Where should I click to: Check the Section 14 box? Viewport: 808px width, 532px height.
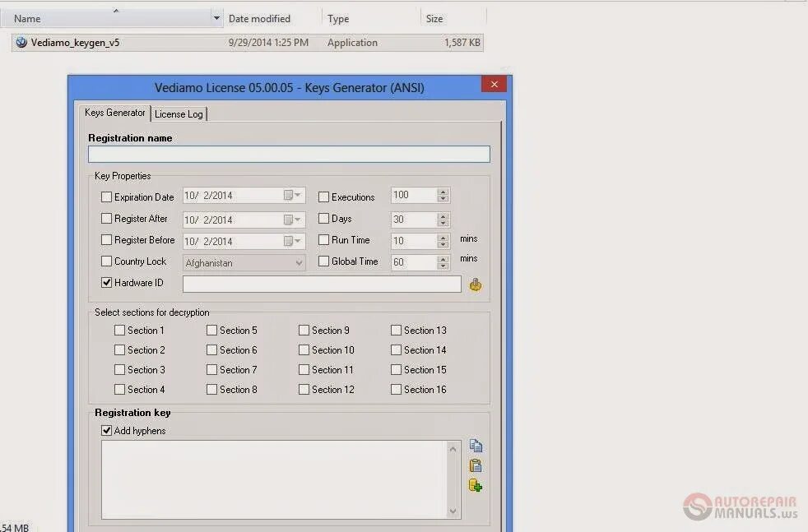pos(396,349)
